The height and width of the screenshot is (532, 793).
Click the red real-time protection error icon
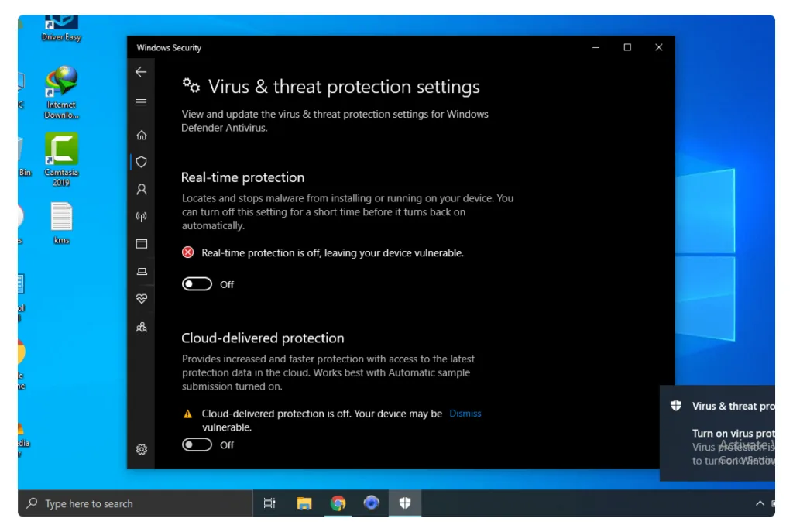187,252
